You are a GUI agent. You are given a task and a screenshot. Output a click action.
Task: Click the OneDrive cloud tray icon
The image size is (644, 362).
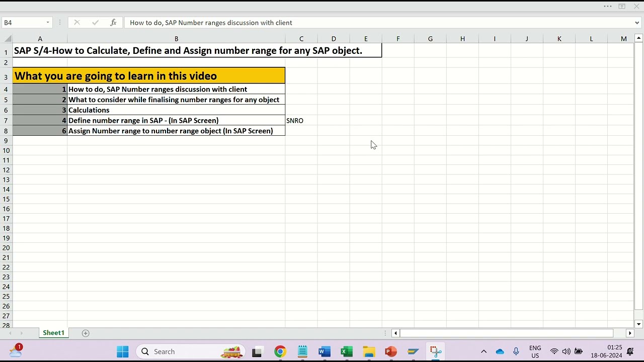coord(500,351)
